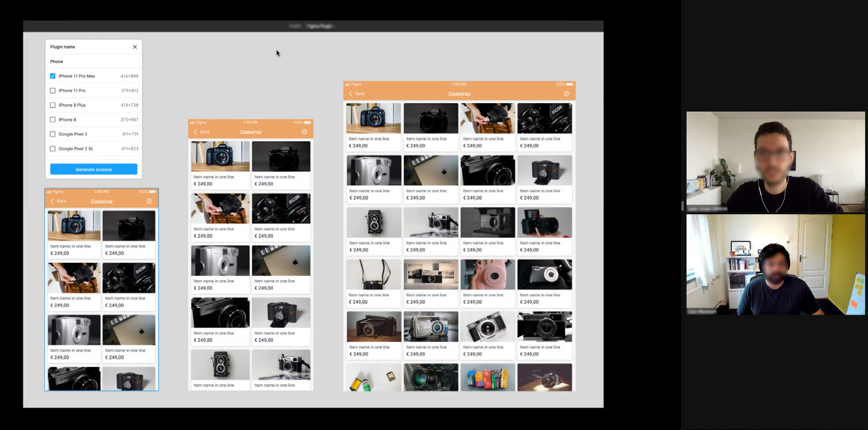The height and width of the screenshot is (430, 868).
Task: Open settings gear in the selected blue-outlined frame
Action: click(149, 201)
